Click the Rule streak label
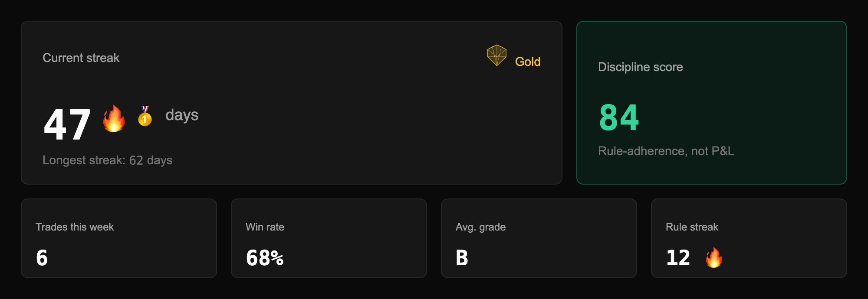Image resolution: width=868 pixels, height=299 pixels. tap(692, 227)
